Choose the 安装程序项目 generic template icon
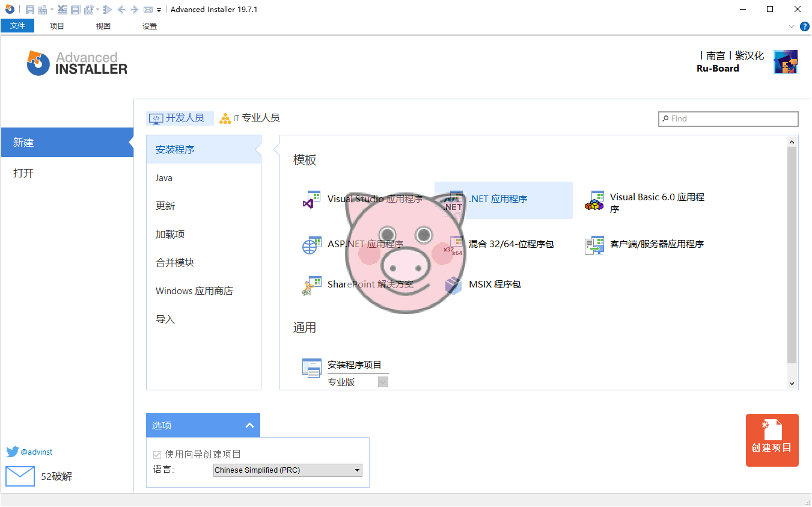Screen dimensions: 812x507 (x=311, y=367)
